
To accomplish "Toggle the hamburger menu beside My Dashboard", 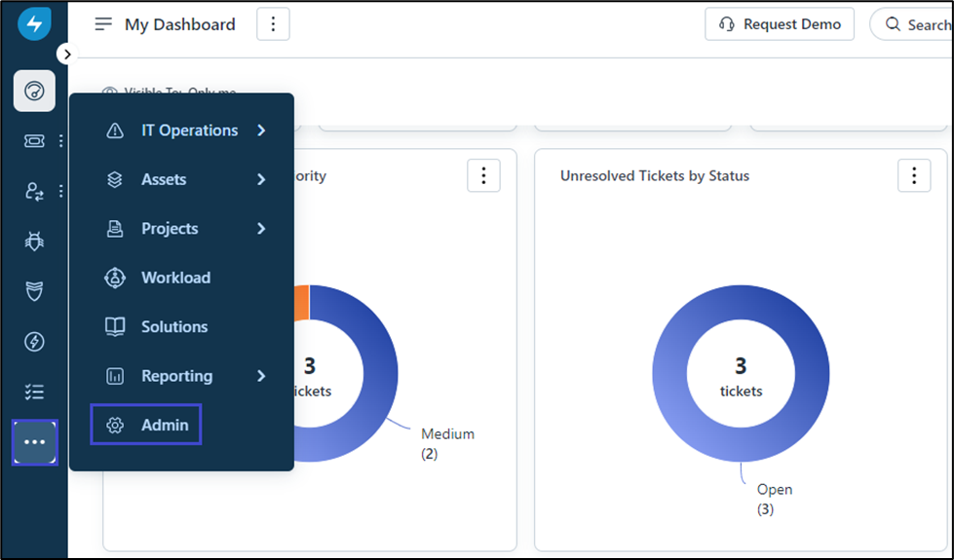I will pyautogui.click(x=103, y=24).
